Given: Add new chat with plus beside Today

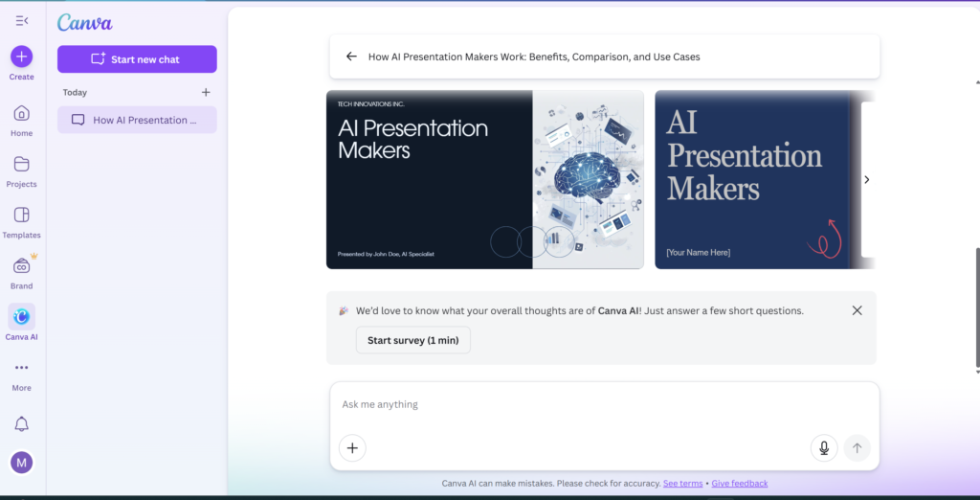Looking at the screenshot, I should [x=206, y=93].
